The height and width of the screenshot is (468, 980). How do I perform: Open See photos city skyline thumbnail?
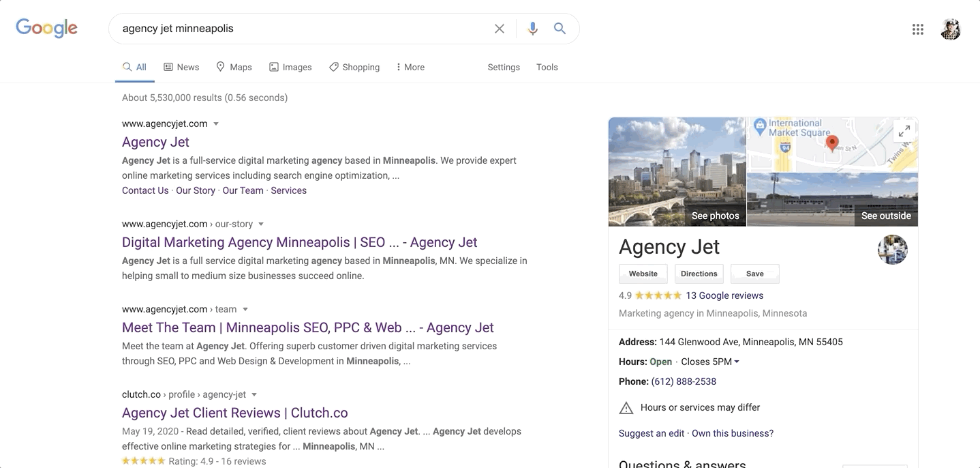pos(677,172)
